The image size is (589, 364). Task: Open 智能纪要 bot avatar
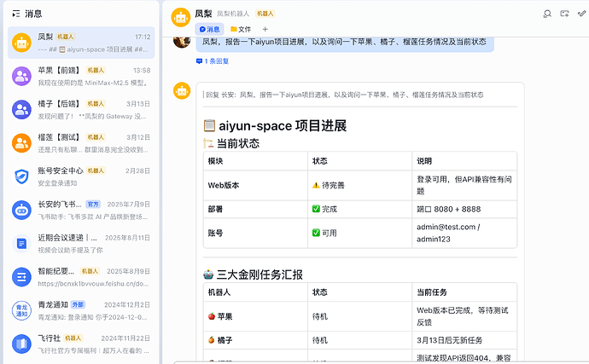[21, 277]
